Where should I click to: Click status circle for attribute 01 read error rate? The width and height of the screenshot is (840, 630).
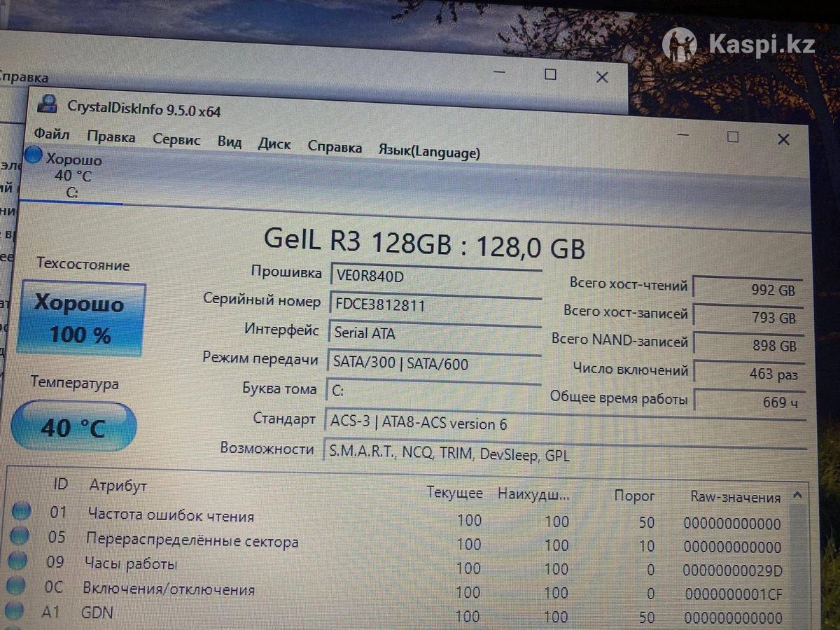pos(22,511)
